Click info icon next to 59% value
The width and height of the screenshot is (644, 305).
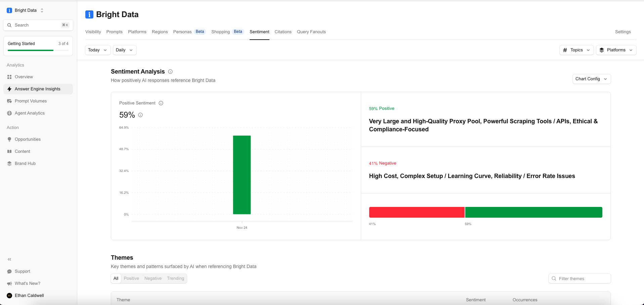140,115
